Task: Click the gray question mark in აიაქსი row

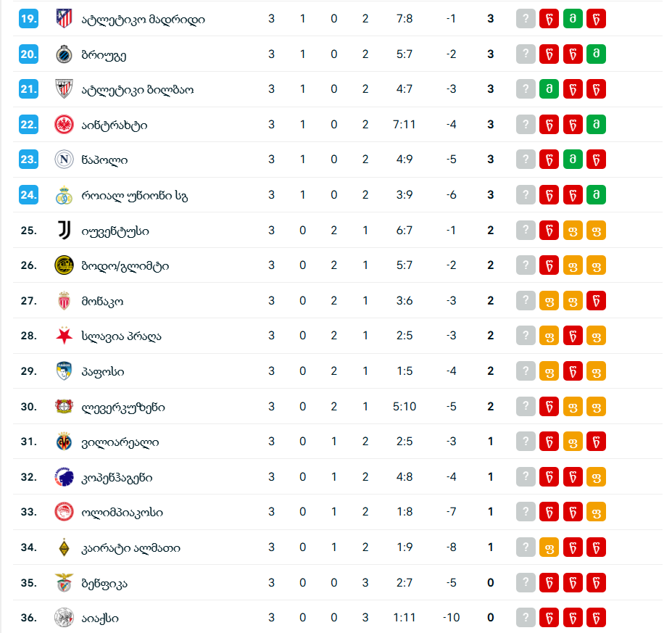Action: (526, 618)
